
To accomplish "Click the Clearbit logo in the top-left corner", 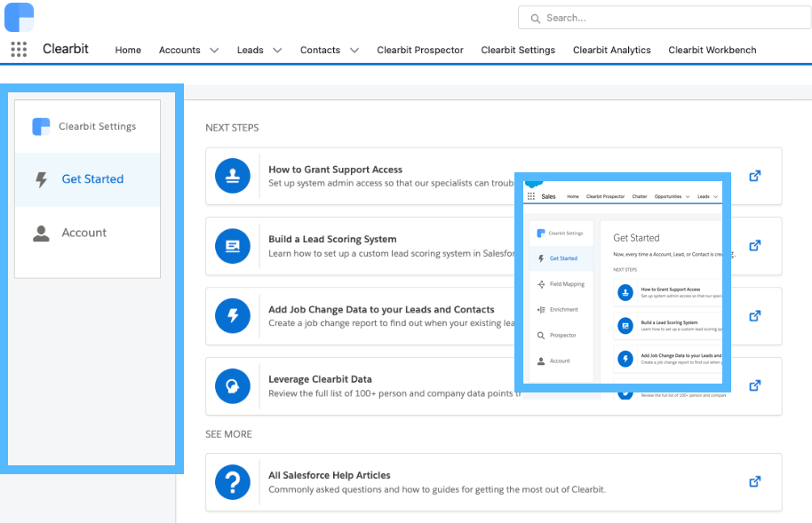I will point(20,17).
